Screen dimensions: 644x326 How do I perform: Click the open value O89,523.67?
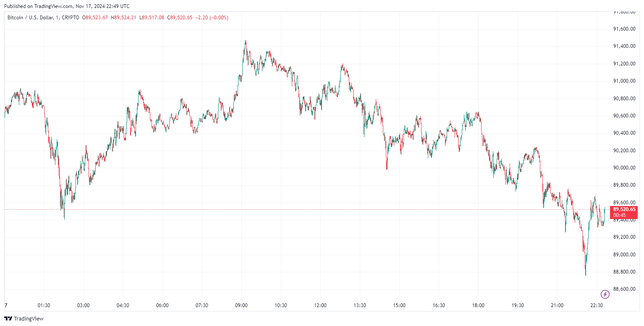coord(95,18)
